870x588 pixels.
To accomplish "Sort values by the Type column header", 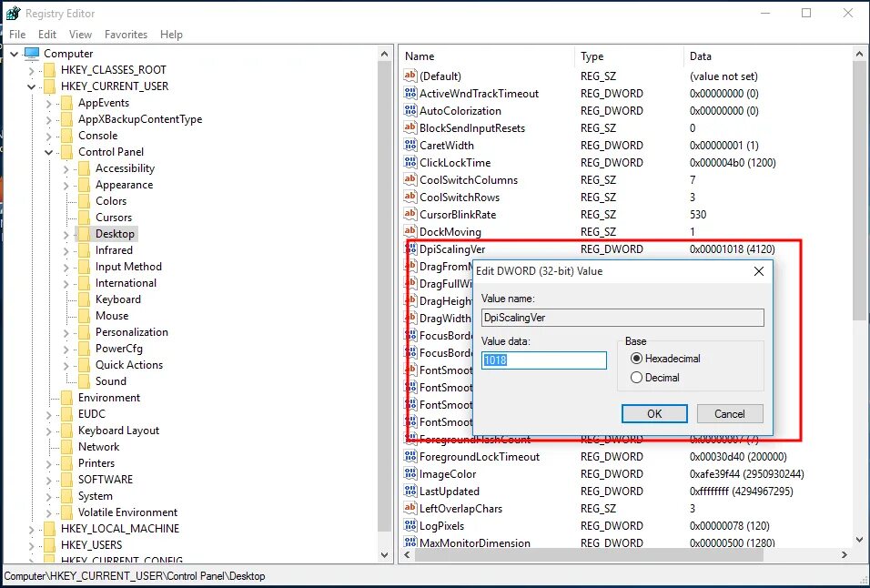I will point(629,56).
